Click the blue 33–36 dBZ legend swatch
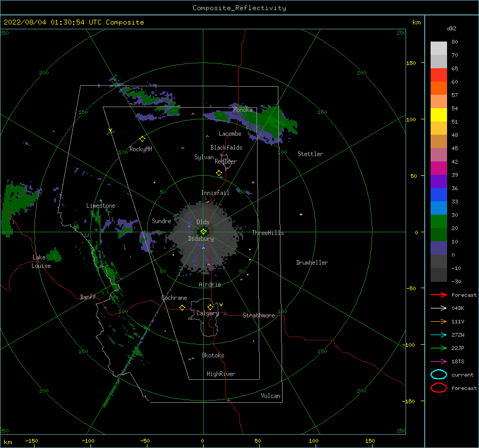 [439, 194]
